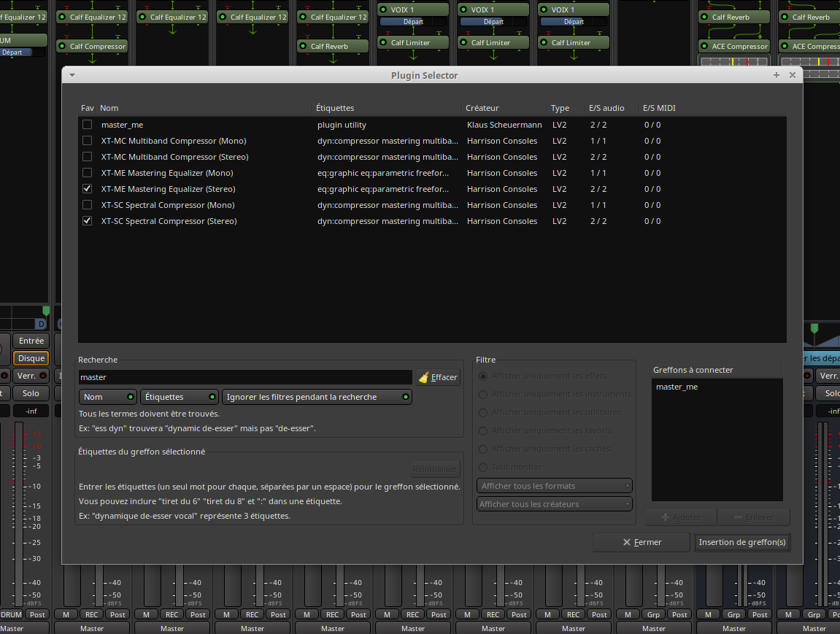Click the DRUM group button at bottom
The height and width of the screenshot is (634, 840).
pyautogui.click(x=11, y=615)
